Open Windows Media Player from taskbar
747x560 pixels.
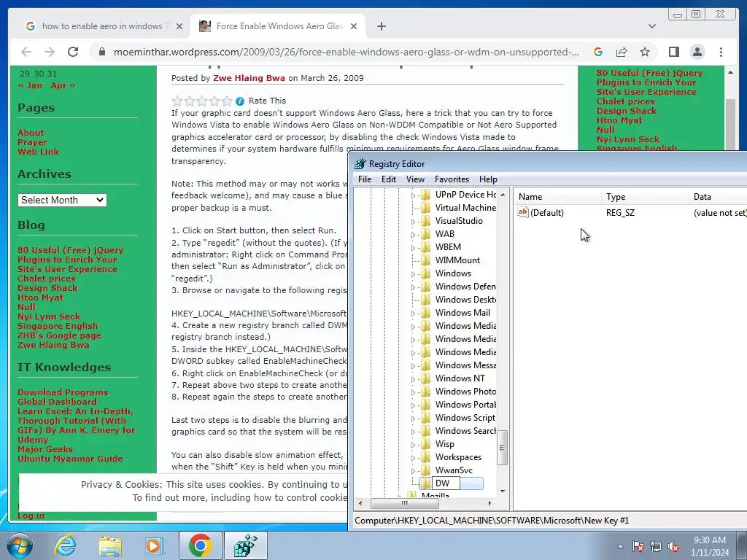click(155, 545)
